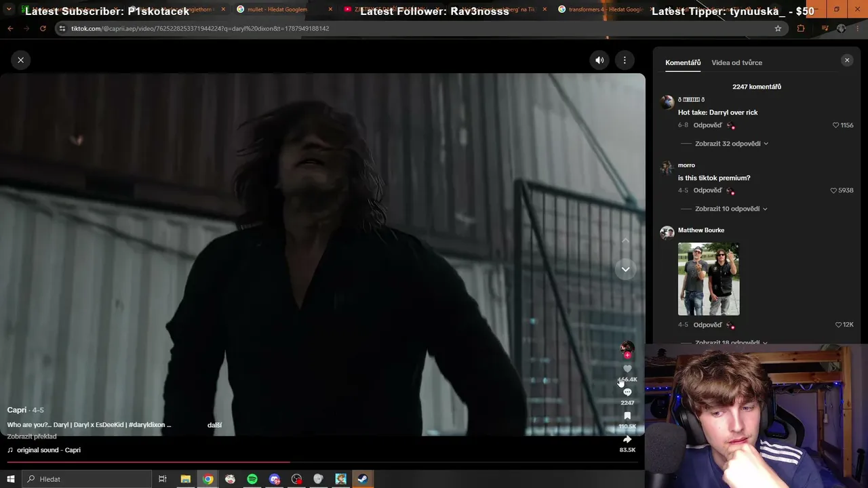Screen dimensions: 868x488
Task: Switch to the Videa od tvůrce tab
Action: [736, 62]
